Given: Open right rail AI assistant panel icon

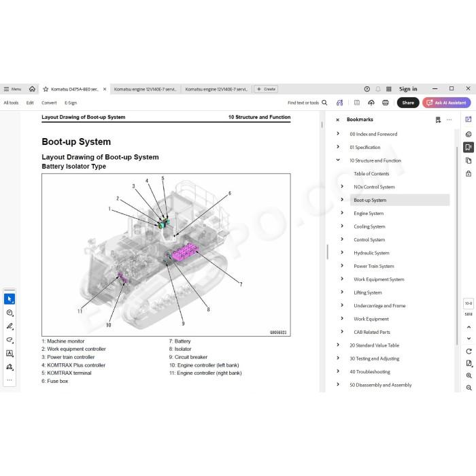Looking at the screenshot, I should (469, 120).
